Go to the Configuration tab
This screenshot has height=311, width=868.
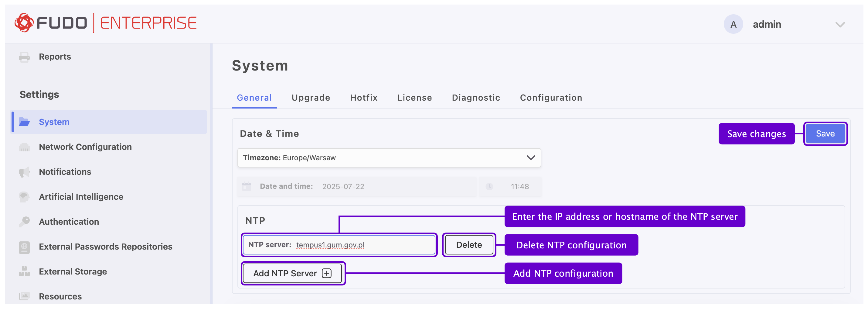coord(551,98)
